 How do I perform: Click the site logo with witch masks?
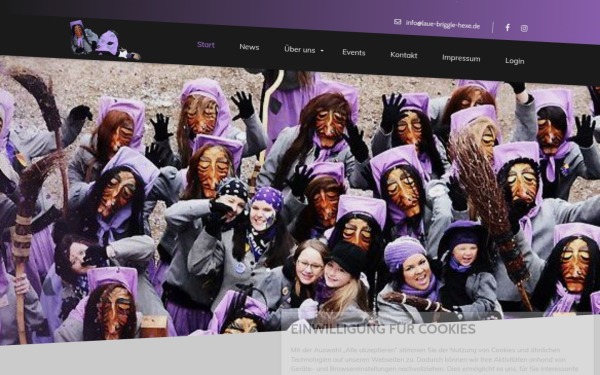[105, 40]
